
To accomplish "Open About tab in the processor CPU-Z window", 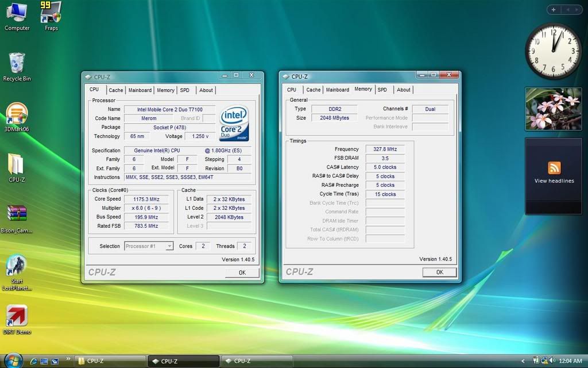I will point(206,90).
